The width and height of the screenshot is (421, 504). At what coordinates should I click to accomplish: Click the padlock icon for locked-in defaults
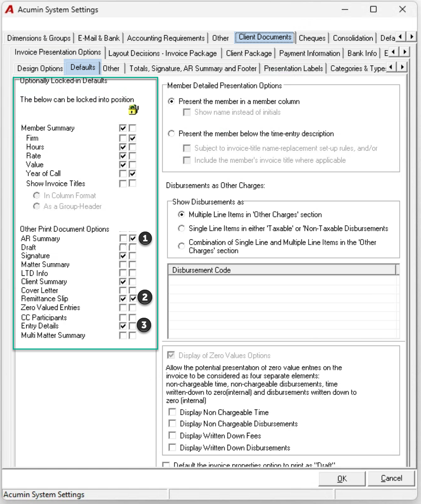[x=133, y=110]
